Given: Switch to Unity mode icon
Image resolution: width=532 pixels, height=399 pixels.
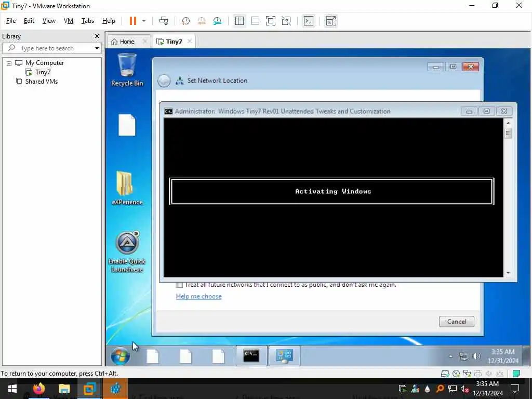Looking at the screenshot, I should tap(286, 21).
